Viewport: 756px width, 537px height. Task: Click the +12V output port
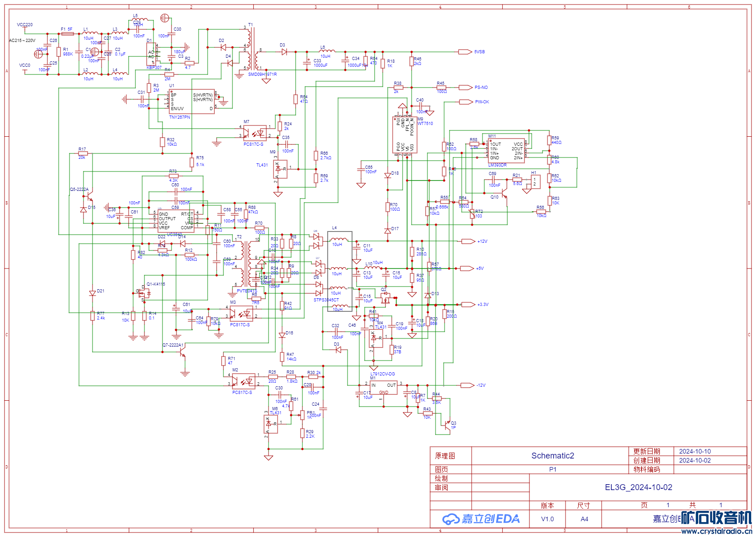468,241
